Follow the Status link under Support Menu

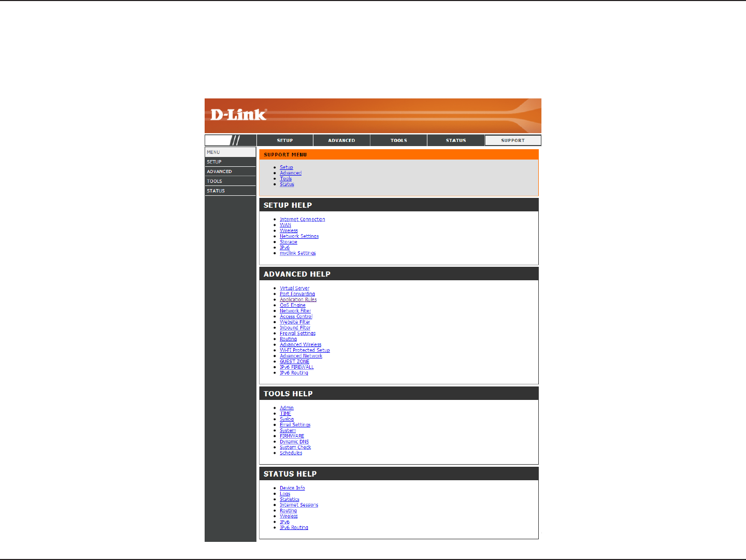click(x=287, y=184)
